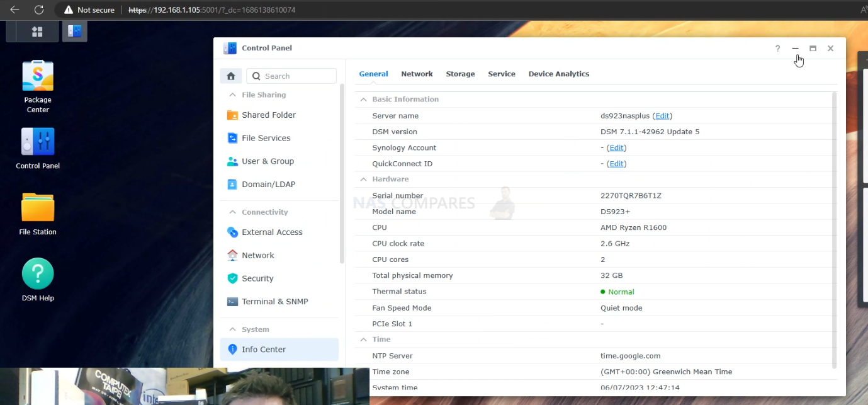Click the browser address bar URL
The image size is (868, 405).
point(212,10)
